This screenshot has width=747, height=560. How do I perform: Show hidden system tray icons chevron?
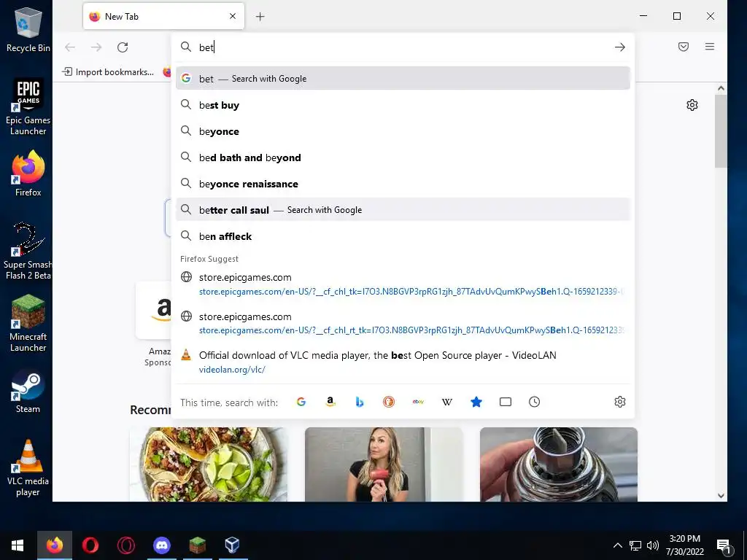coord(617,545)
